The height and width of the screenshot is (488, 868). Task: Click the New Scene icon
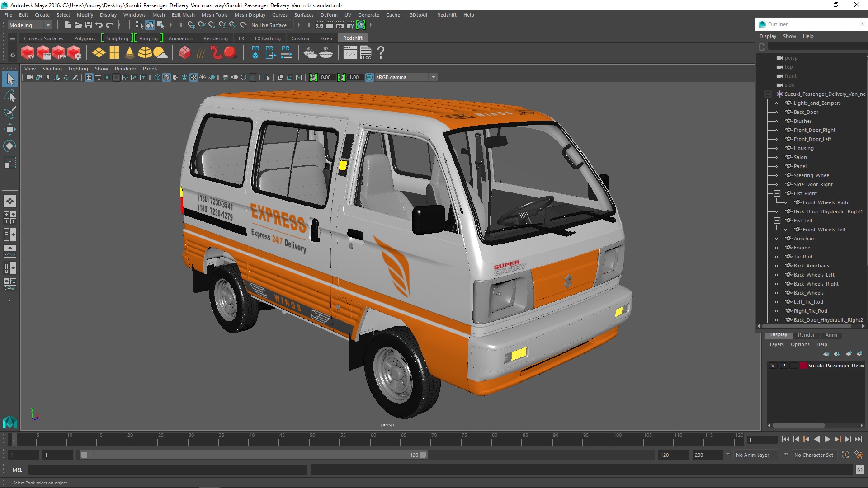(67, 25)
